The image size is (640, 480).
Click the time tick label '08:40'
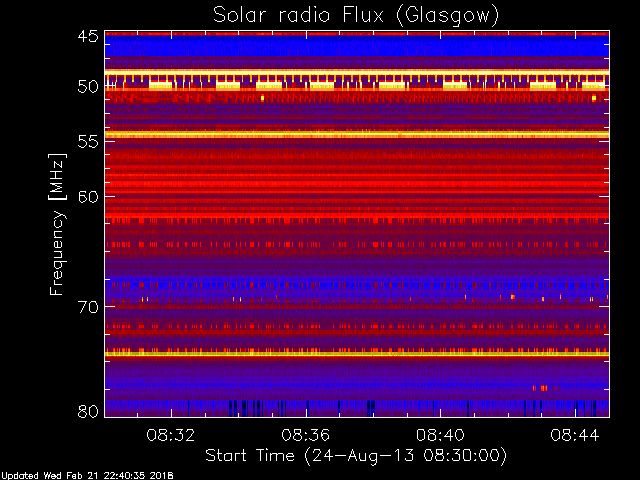(x=440, y=435)
